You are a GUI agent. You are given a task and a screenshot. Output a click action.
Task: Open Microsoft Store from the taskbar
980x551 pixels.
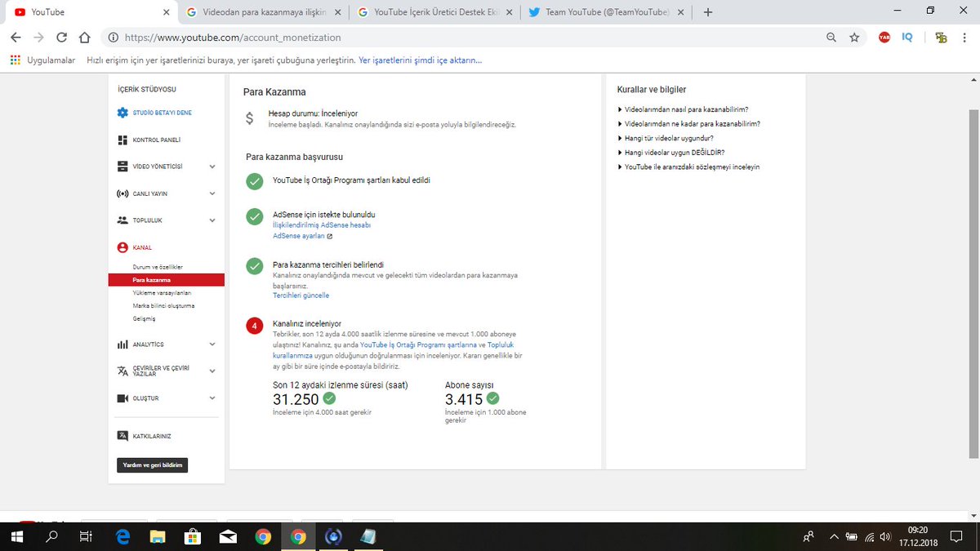tap(193, 536)
